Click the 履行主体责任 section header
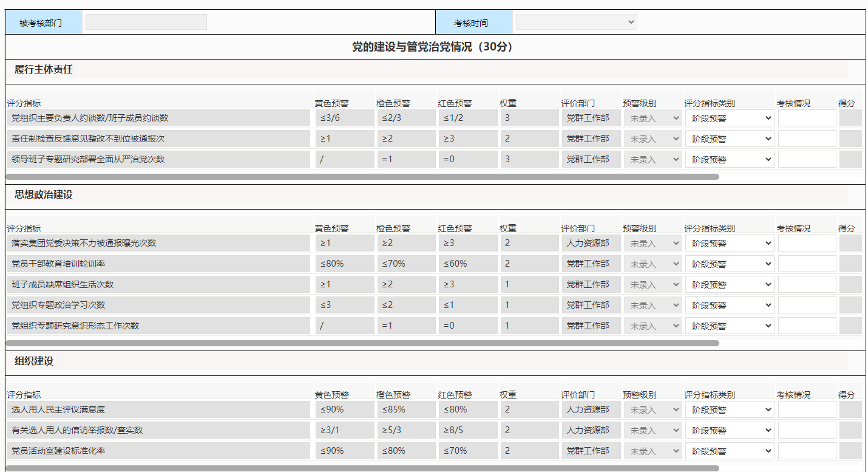Image resolution: width=868 pixels, height=472 pixels. coord(44,70)
